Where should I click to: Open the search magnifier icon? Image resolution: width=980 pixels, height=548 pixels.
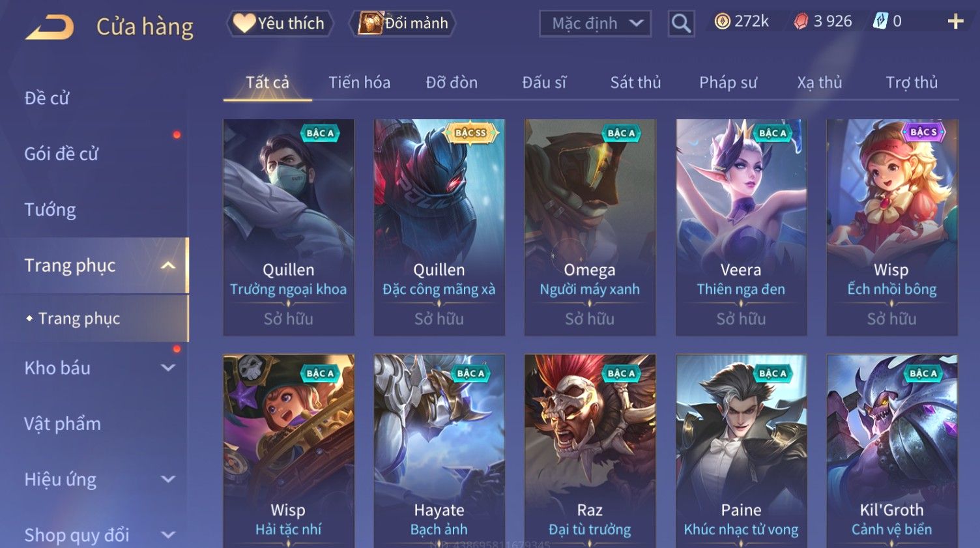(681, 23)
